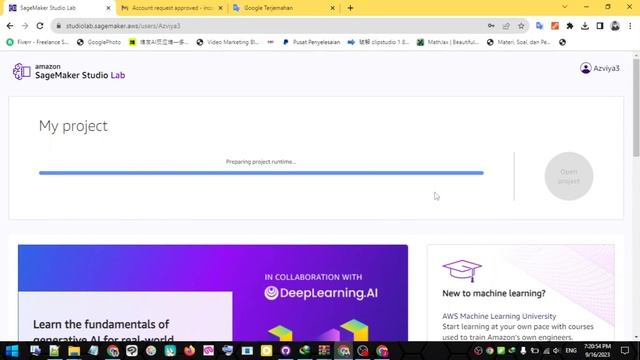Image resolution: width=640 pixels, height=360 pixels.
Task: Reload the SageMaker Studio Lab page
Action: (40, 26)
